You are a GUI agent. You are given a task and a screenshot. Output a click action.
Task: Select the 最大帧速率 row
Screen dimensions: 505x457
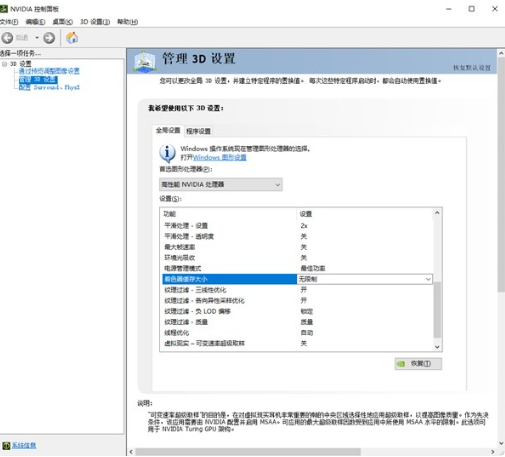pyautogui.click(x=298, y=247)
